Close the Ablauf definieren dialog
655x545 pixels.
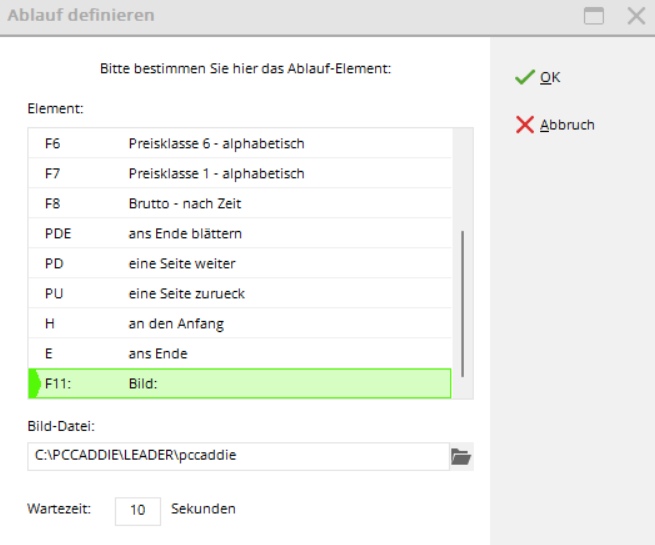pos(635,16)
